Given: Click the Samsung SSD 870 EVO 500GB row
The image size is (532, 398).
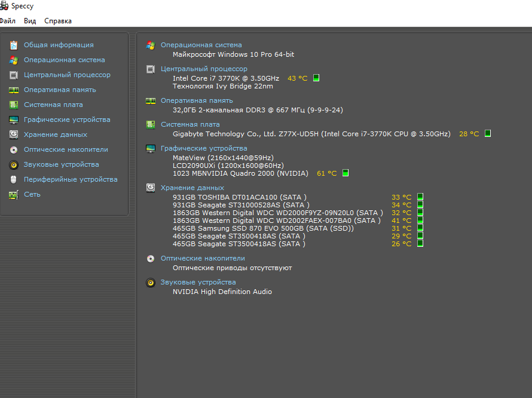Looking at the screenshot, I should point(263,228).
